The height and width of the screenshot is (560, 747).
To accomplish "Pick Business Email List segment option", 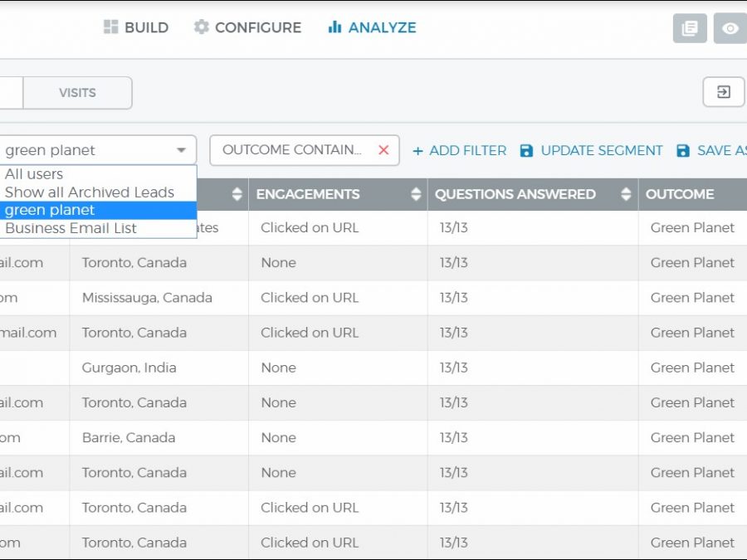I will 71,229.
